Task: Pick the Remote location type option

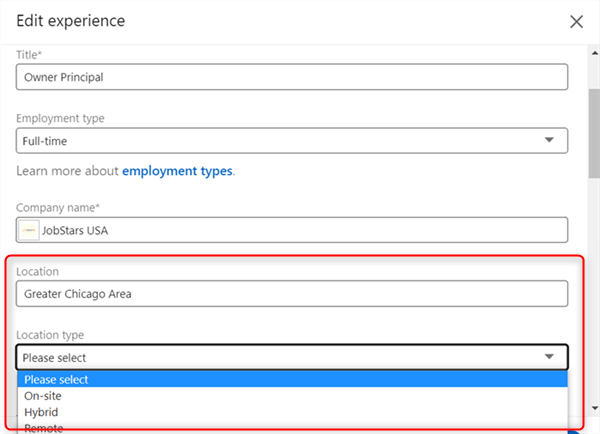Action: pos(45,428)
